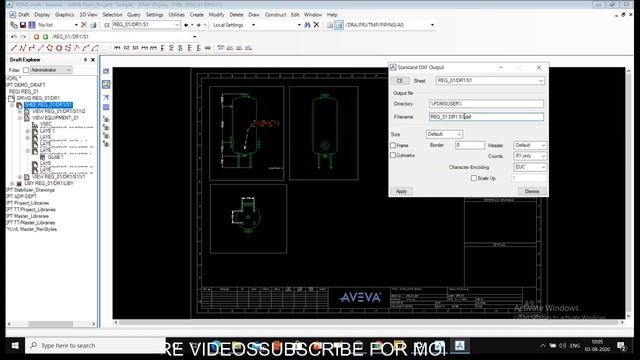640x360 pixels.
Task: Select the GLAB 1 tree item
Action: coord(56,157)
